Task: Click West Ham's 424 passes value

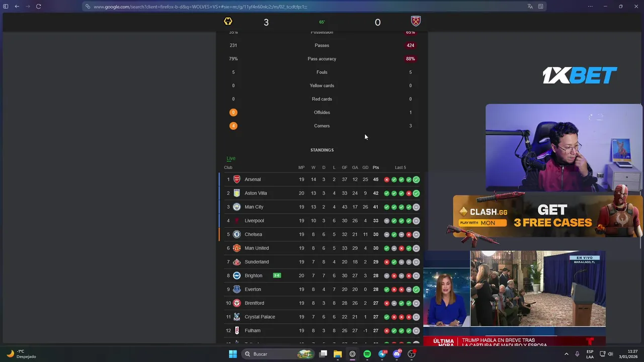Action: [411, 45]
